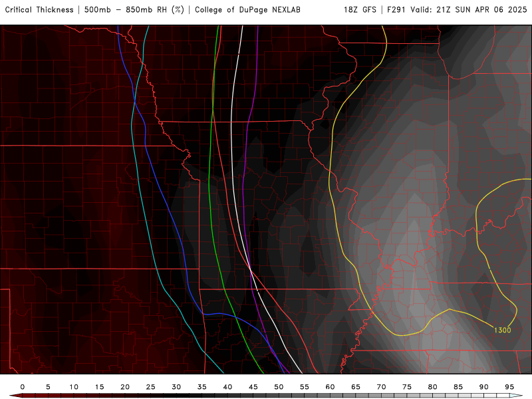The image size is (532, 399).
Task: Click the "45" value on the color scale
Action: click(253, 387)
